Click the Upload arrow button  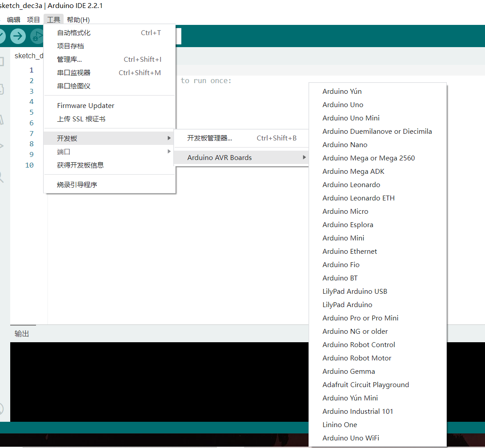pos(18,36)
